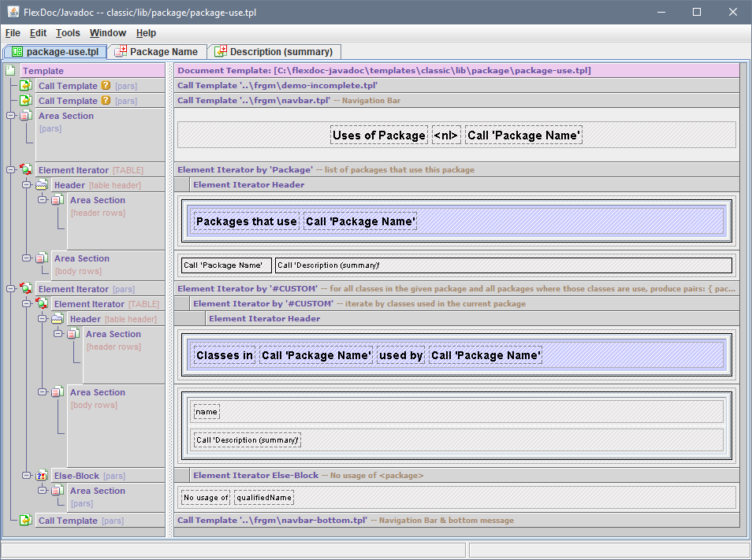Open the Window menu
752x560 pixels.
[x=107, y=33]
